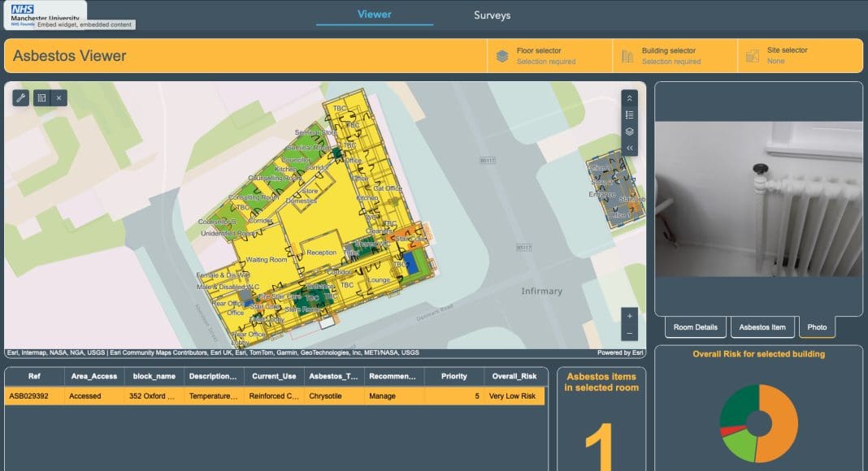This screenshot has width=868, height=471.
Task: Open the attribute table icon on map
Action: click(41, 97)
